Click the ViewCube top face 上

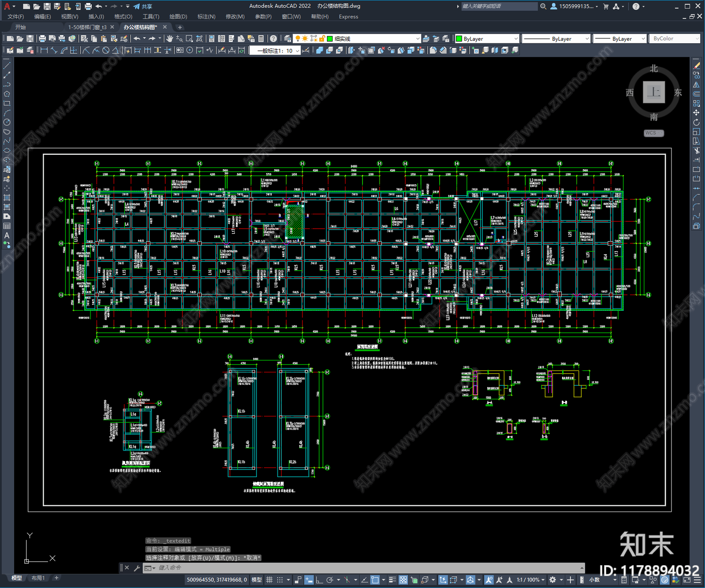point(653,92)
